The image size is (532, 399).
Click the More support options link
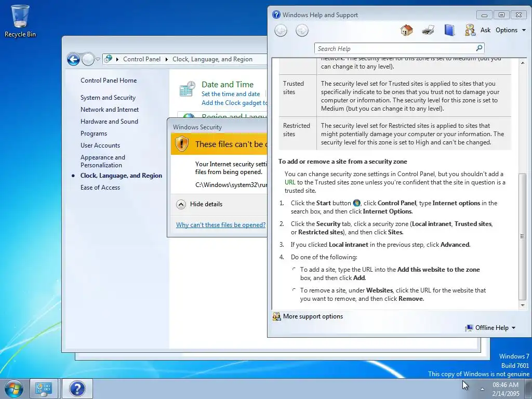pyautogui.click(x=313, y=316)
